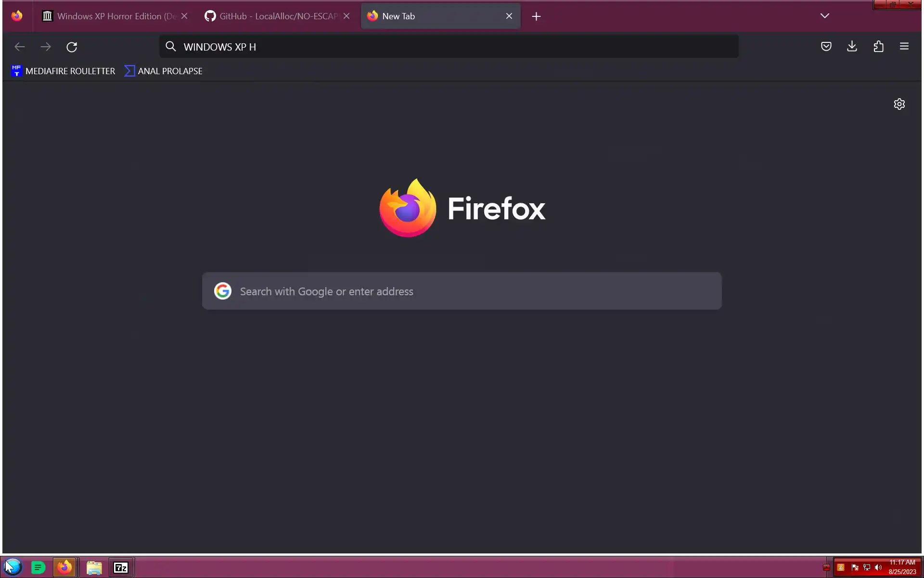Expand the list all tabs chevron
The image size is (924, 578).
point(824,16)
